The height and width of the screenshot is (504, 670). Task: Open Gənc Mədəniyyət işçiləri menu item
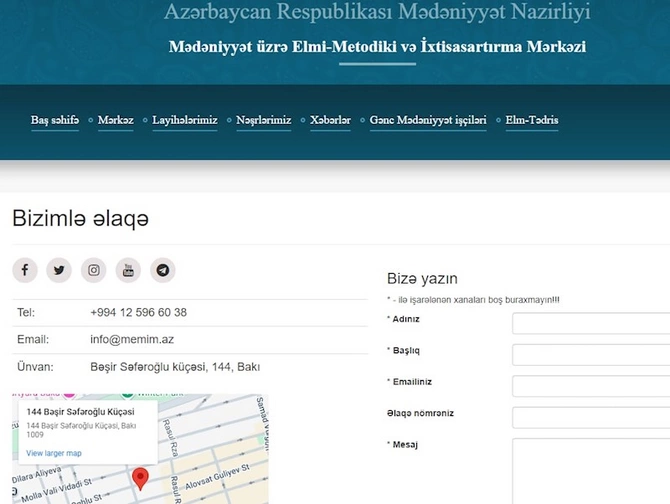(428, 120)
